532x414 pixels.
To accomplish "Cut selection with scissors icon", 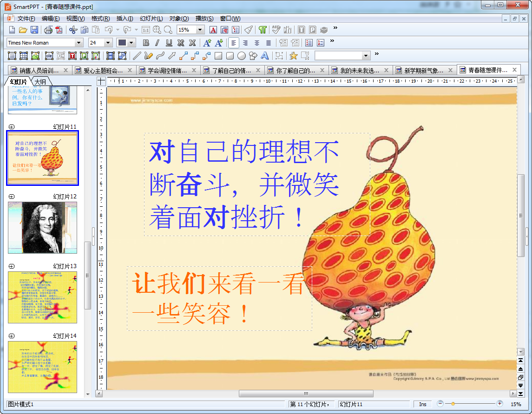I will point(73,30).
